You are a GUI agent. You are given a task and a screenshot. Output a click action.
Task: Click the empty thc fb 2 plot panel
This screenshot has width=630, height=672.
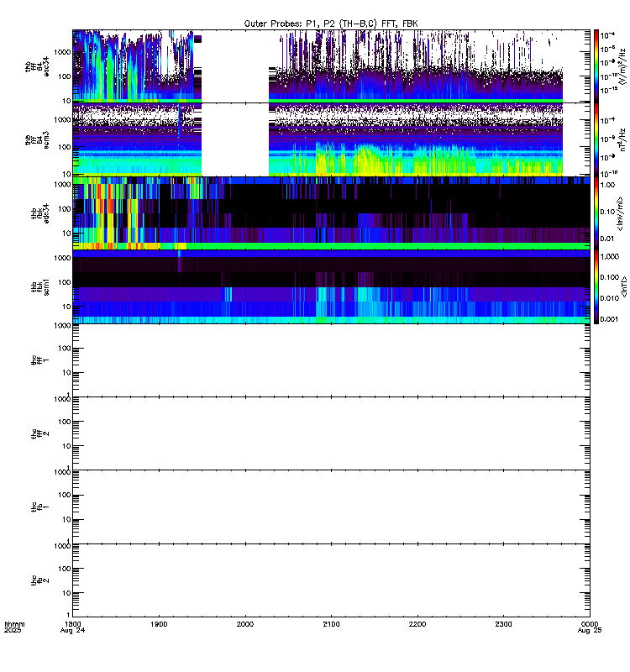tap(331, 580)
